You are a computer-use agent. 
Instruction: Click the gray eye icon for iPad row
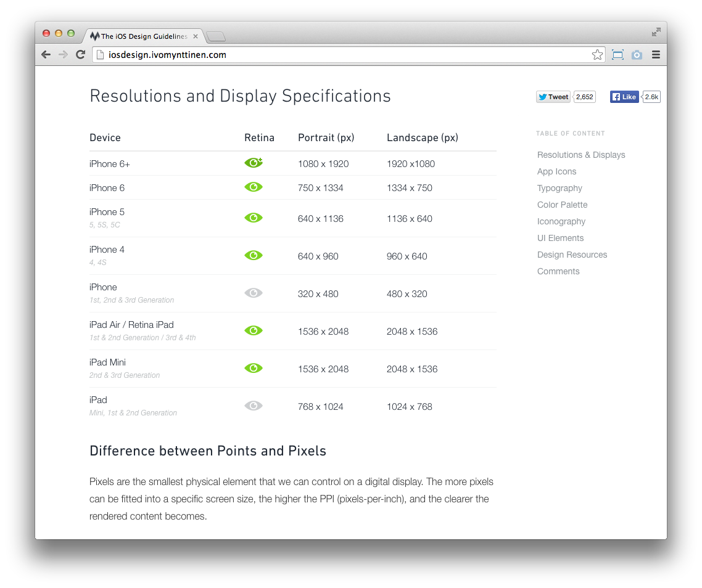[x=254, y=406]
